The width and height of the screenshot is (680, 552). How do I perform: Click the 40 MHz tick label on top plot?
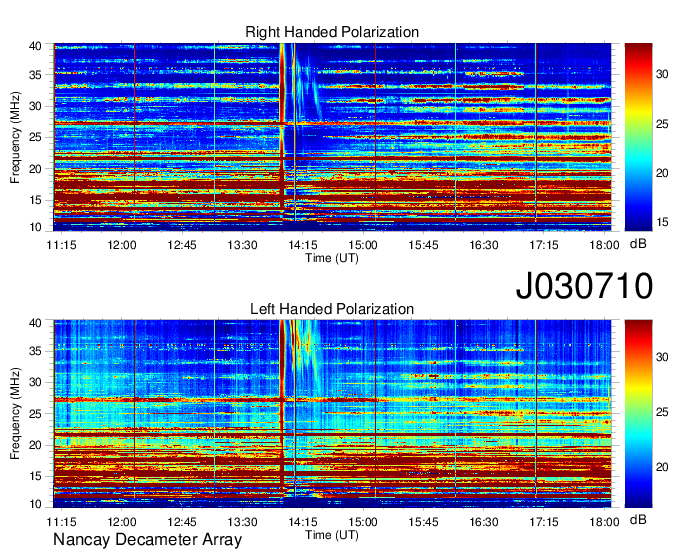[35, 46]
